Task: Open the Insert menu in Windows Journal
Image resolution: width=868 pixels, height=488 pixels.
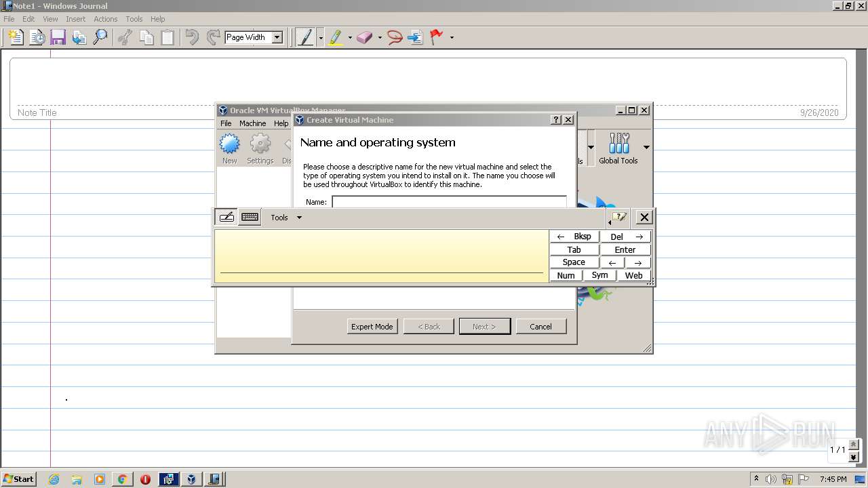Action: (75, 19)
